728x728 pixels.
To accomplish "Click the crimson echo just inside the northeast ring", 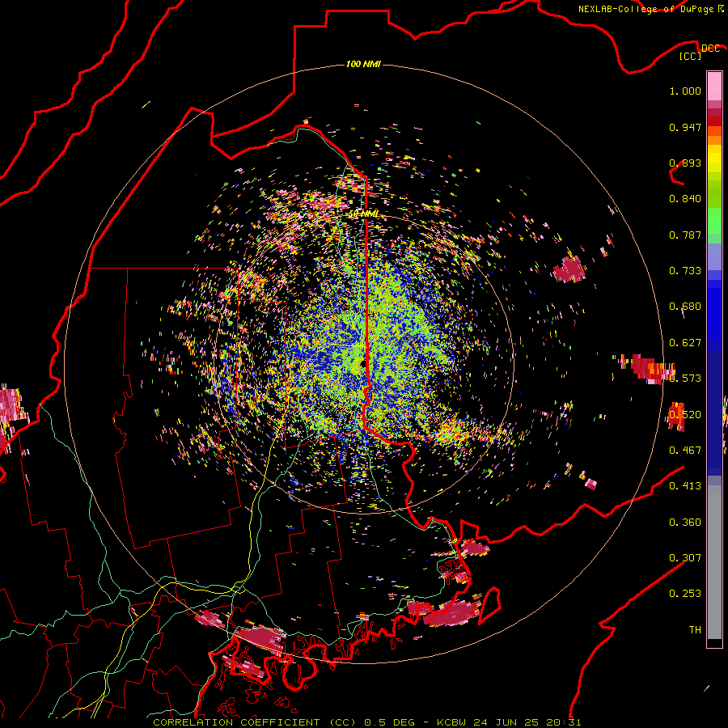I will (x=569, y=270).
